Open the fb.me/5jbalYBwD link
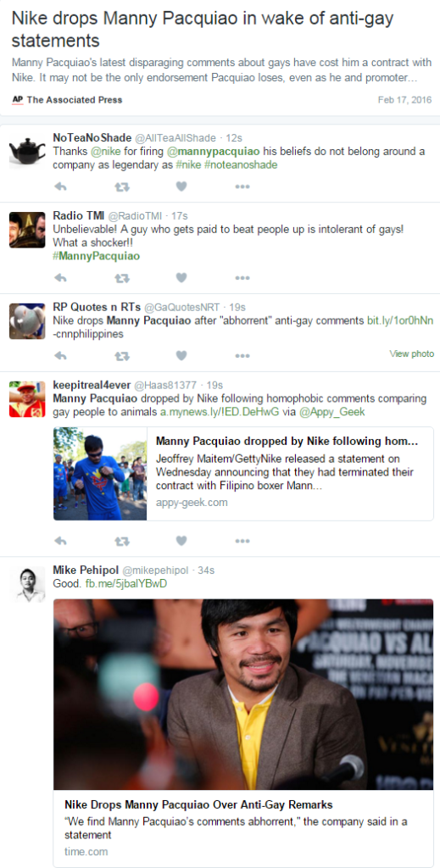This screenshot has height=868, width=440. pyautogui.click(x=126, y=584)
